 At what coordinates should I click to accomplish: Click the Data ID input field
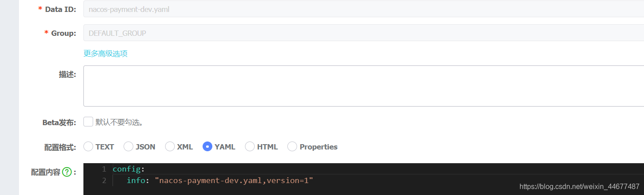364,9
